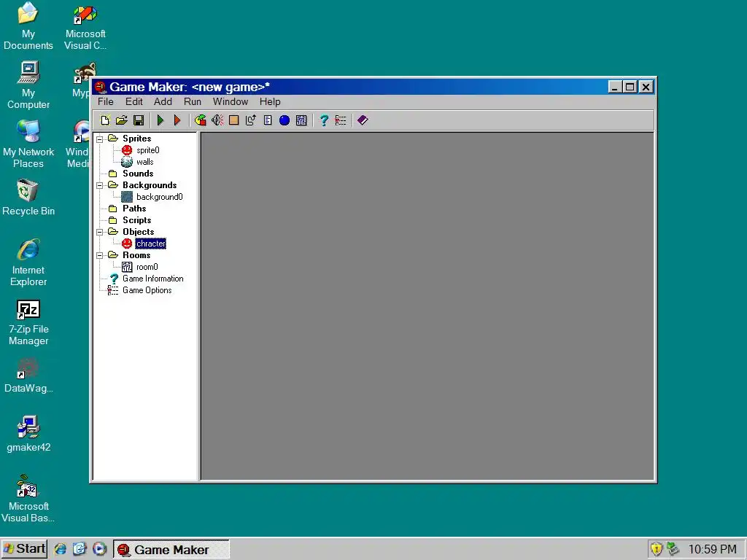Add a script with the document icon
The image size is (747, 560).
268,120
